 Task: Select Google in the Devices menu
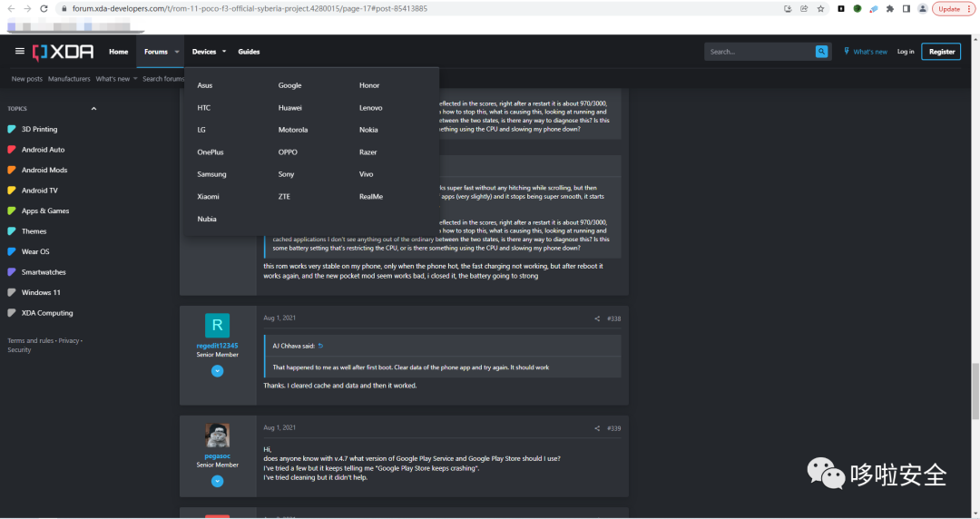point(290,85)
